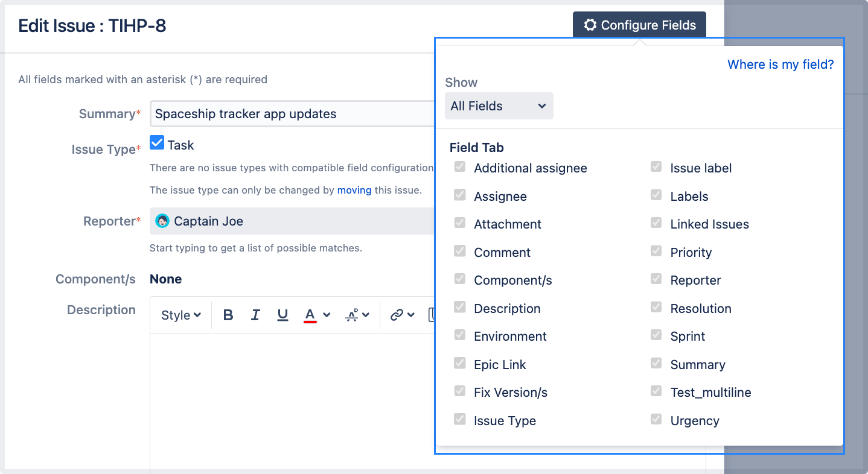Click the moving link to change issue type
The height and width of the screenshot is (474, 868).
(x=354, y=189)
